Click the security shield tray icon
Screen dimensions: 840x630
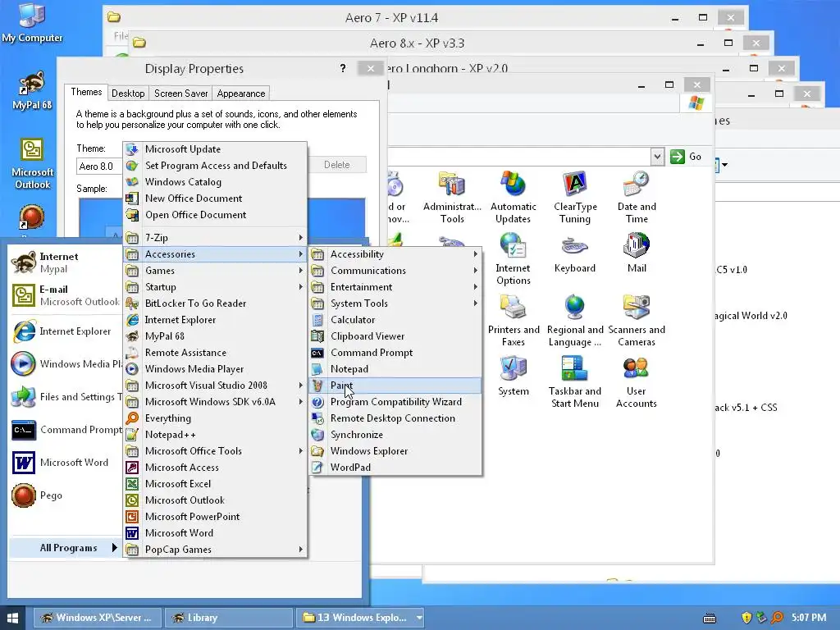point(746,618)
